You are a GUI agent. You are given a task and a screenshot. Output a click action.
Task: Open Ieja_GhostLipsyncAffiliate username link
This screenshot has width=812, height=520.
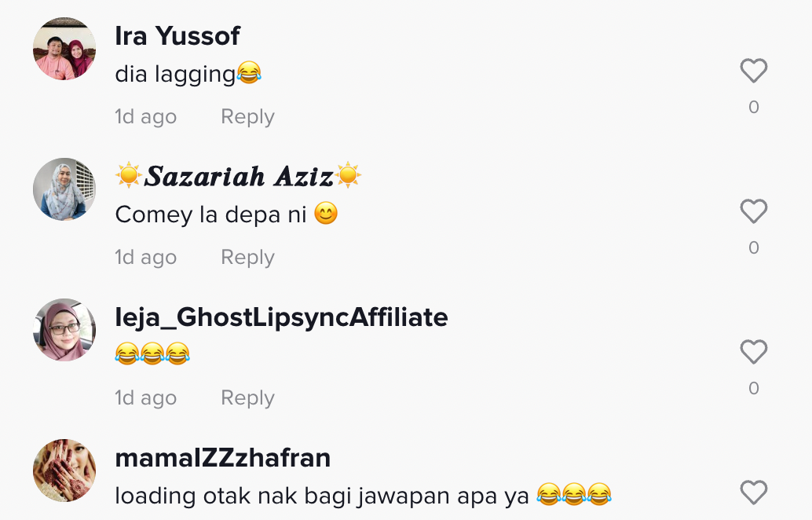pyautogui.click(x=281, y=317)
